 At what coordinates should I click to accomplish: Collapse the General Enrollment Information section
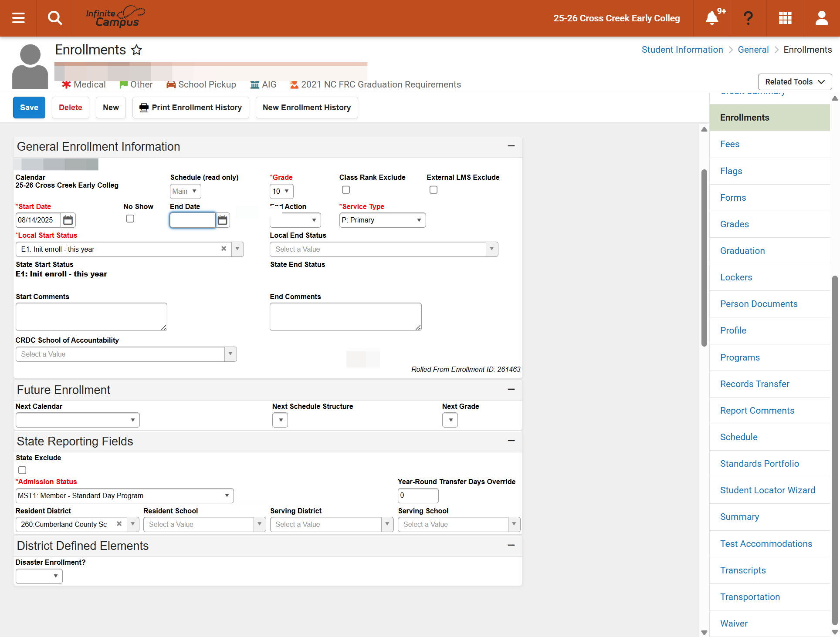point(511,146)
